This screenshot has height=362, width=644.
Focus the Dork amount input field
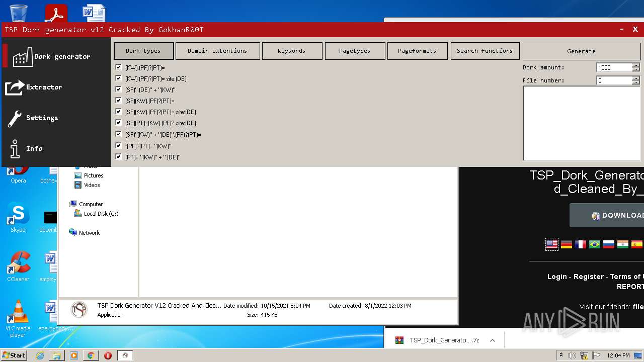(614, 68)
